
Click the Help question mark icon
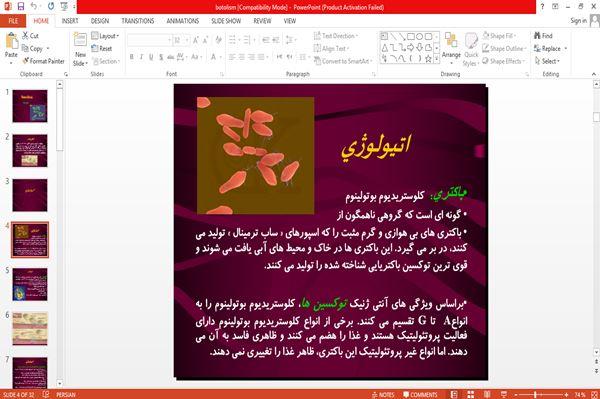[542, 7]
